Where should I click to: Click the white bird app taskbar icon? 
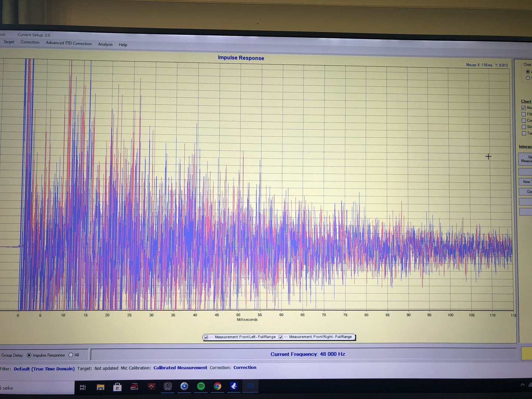tap(234, 386)
